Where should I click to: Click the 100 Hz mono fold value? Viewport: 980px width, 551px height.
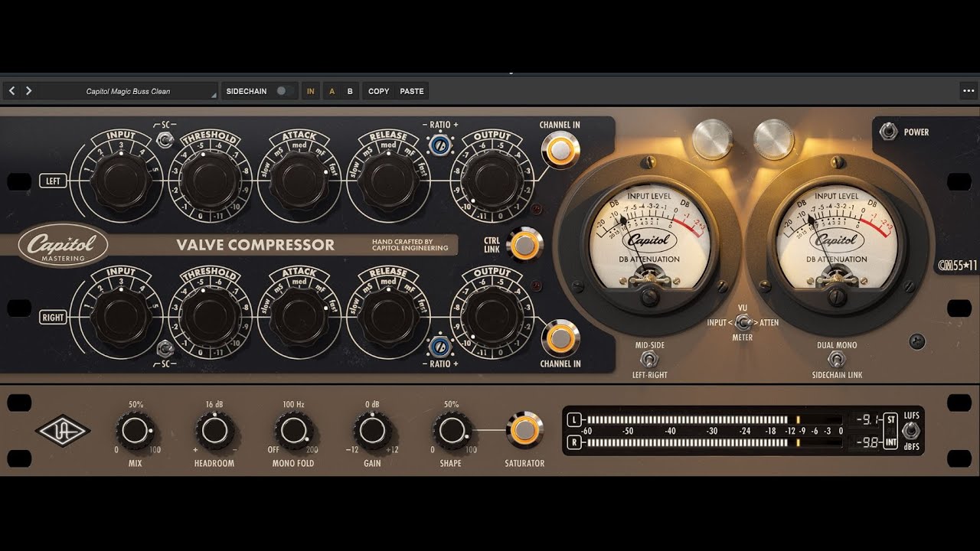coord(293,404)
